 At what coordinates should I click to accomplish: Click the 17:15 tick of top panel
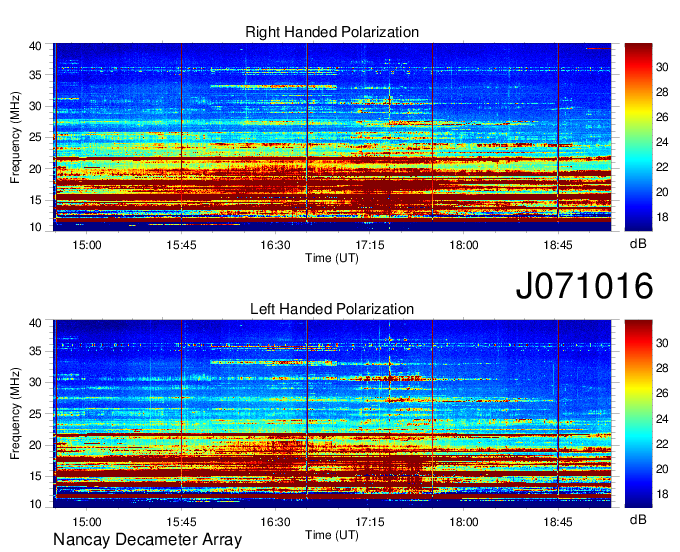point(369,245)
